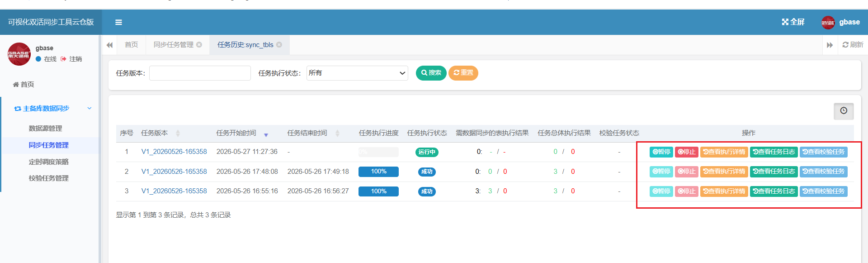This screenshot has width=868, height=263.
Task: View 执行详情 for row 3
Action: pyautogui.click(x=724, y=191)
